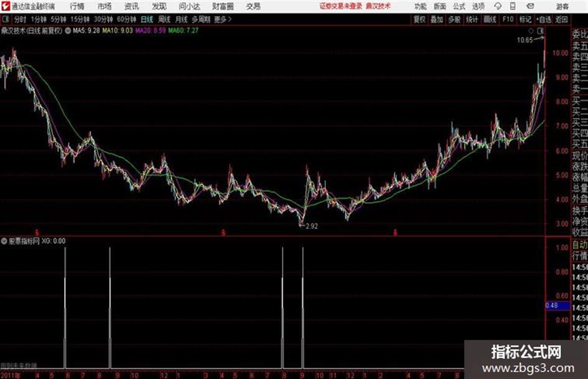Open the mail envelope icon
This screenshot has width=588, height=379.
(x=530, y=6)
